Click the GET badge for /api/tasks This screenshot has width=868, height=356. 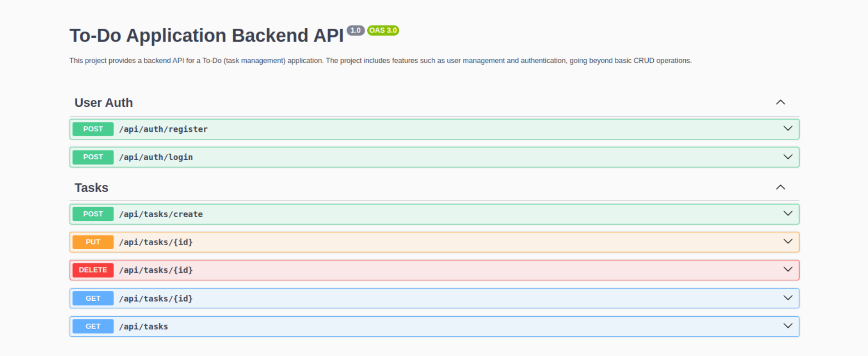(93, 326)
